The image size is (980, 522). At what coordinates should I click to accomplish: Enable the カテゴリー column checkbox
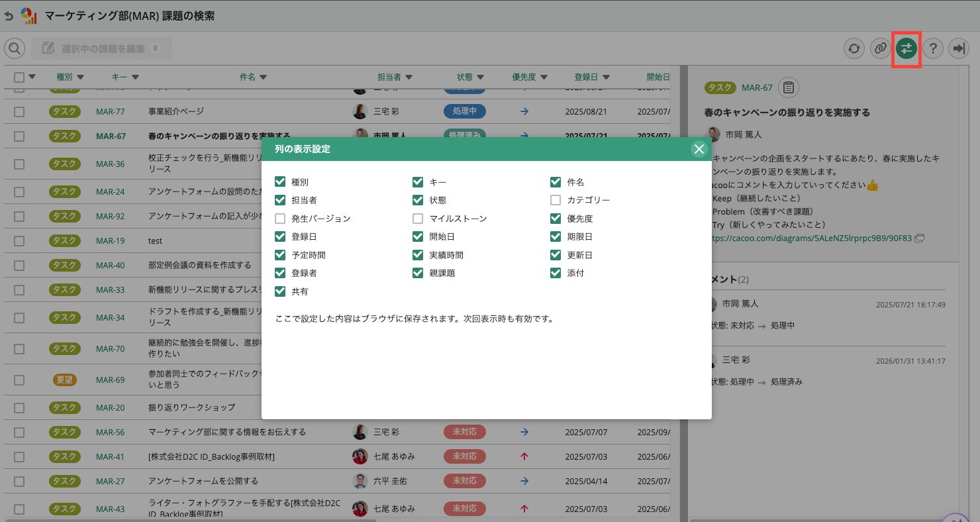click(556, 200)
